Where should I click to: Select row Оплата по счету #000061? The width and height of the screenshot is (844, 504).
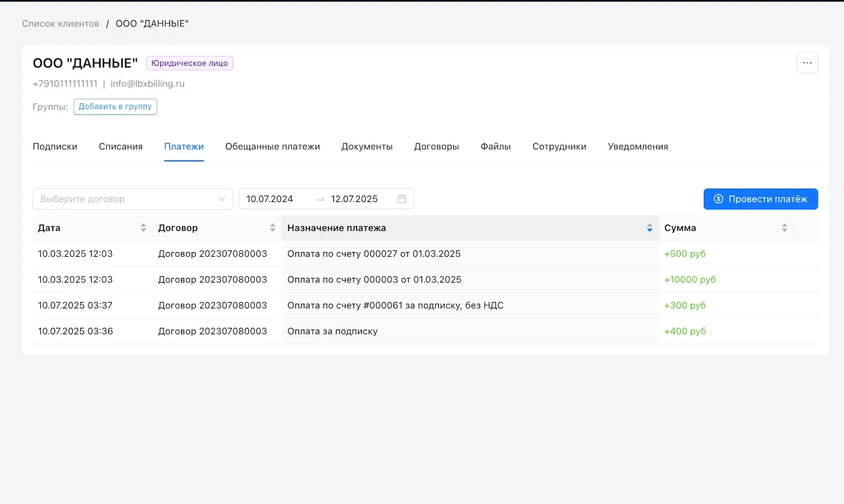425,305
